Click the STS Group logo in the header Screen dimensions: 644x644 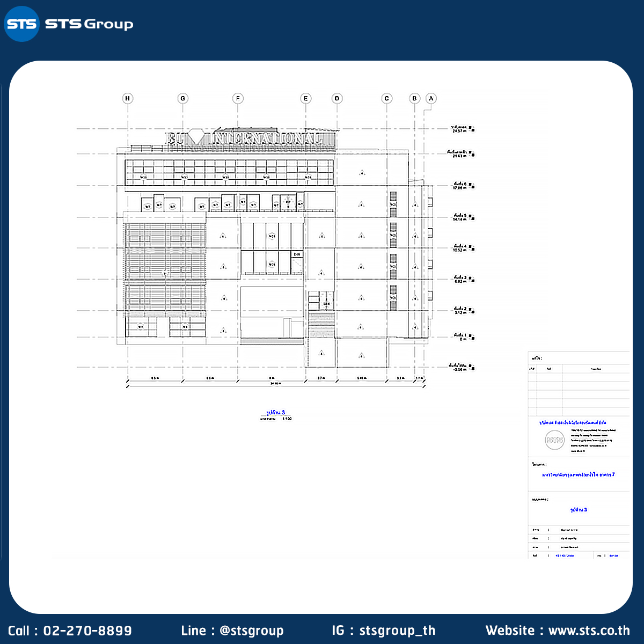(69, 24)
